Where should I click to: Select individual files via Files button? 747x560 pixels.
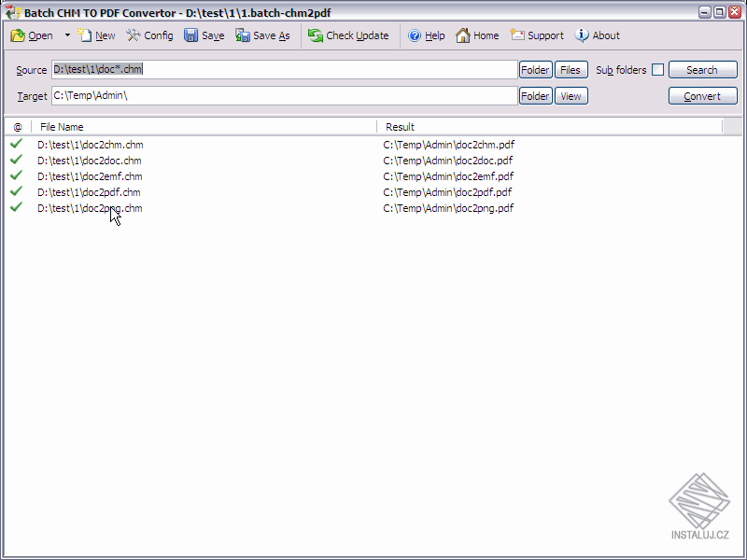click(571, 69)
